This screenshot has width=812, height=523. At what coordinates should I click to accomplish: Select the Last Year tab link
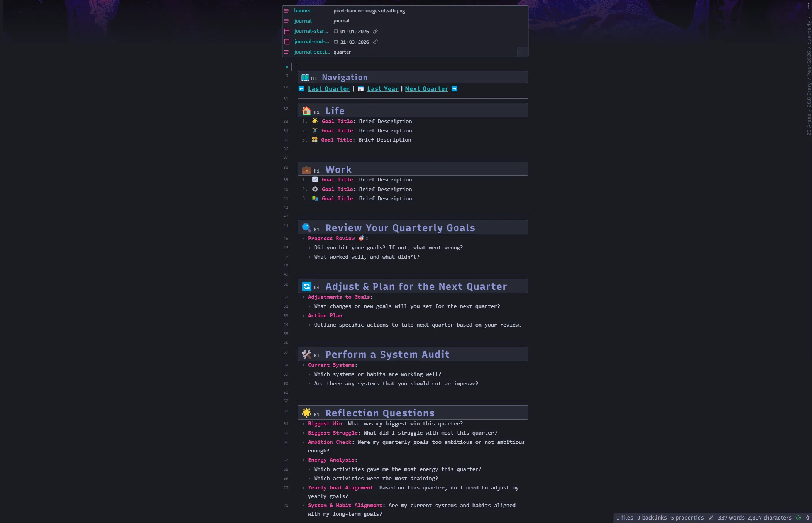382,89
